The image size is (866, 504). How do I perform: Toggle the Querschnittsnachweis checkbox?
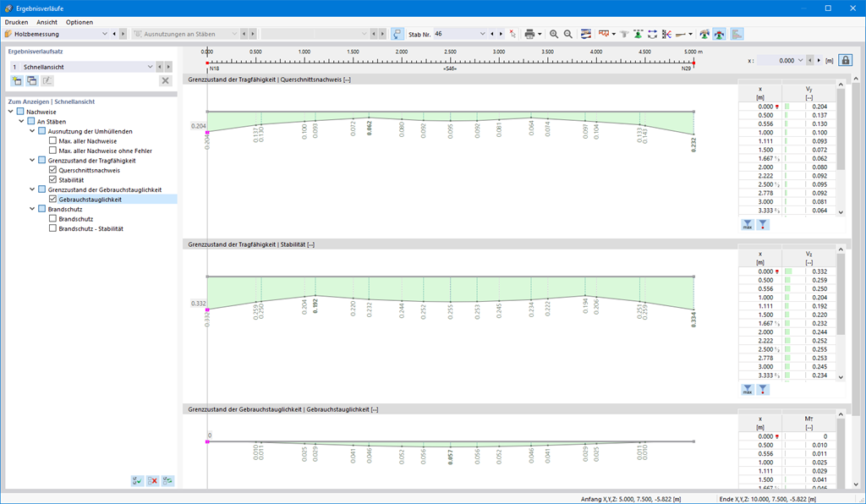pos(53,170)
